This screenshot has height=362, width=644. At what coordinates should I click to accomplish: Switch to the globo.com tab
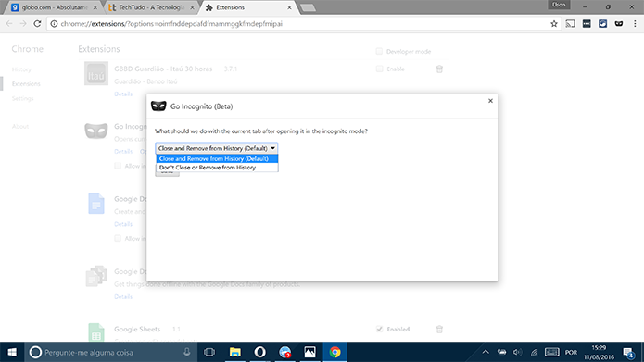(x=55, y=7)
